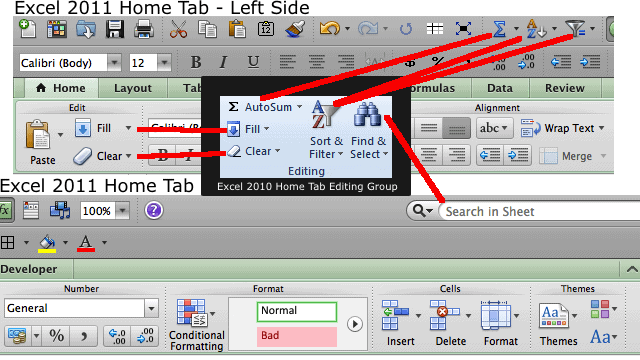
Task: Open the Calibri (Body) font dropdown
Action: [114, 63]
